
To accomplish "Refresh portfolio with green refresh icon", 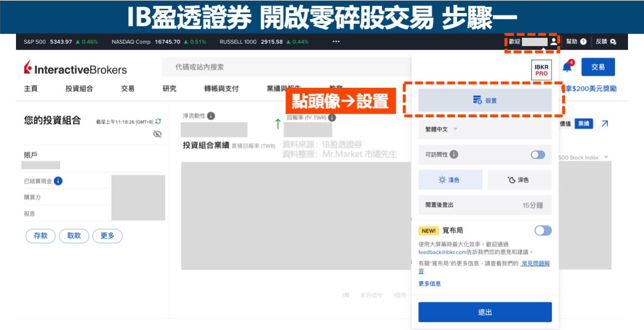I will pyautogui.click(x=158, y=121).
